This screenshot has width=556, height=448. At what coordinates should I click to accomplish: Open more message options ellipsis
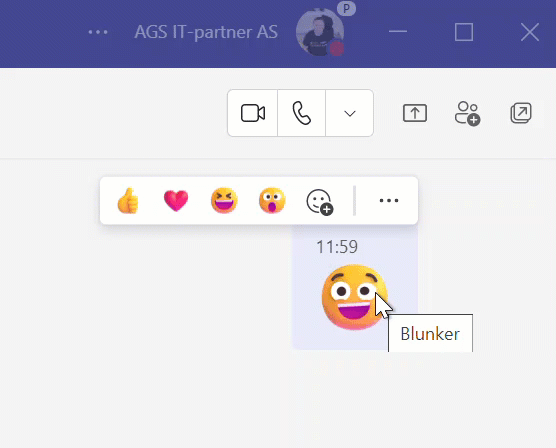(389, 200)
